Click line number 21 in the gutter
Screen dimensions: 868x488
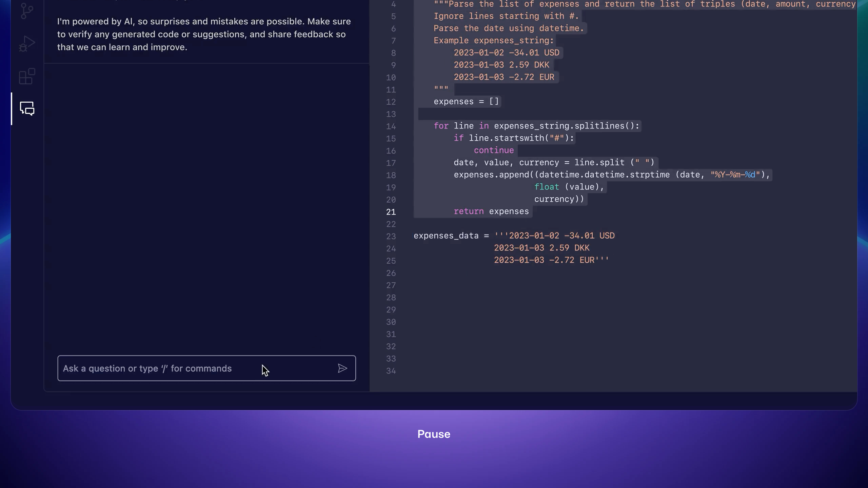(391, 212)
